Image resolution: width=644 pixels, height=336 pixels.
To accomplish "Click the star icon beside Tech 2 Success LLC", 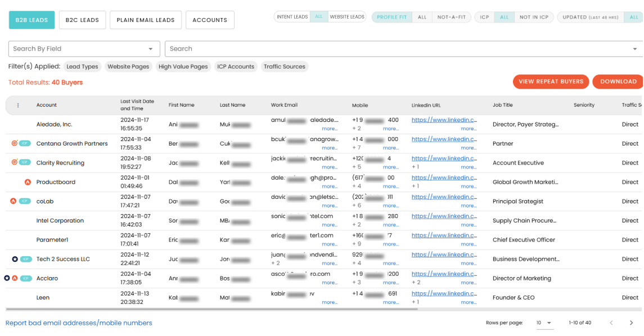I will point(15,259).
